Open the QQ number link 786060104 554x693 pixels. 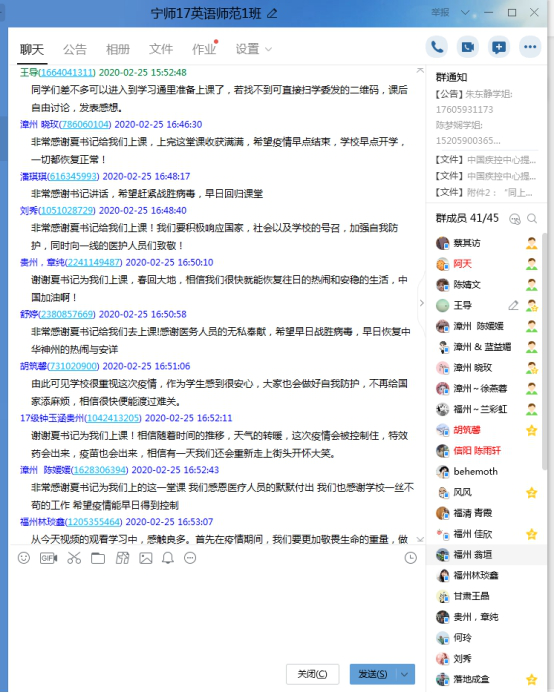(85, 124)
